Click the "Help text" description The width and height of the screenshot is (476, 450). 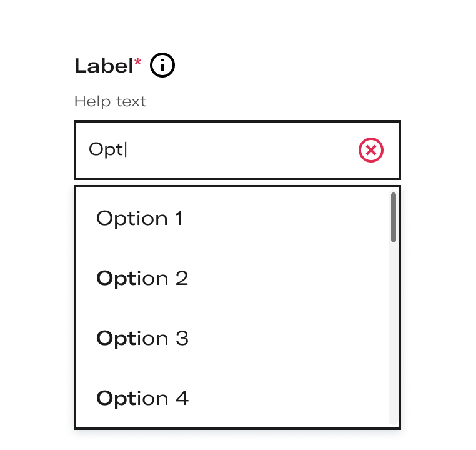click(110, 101)
